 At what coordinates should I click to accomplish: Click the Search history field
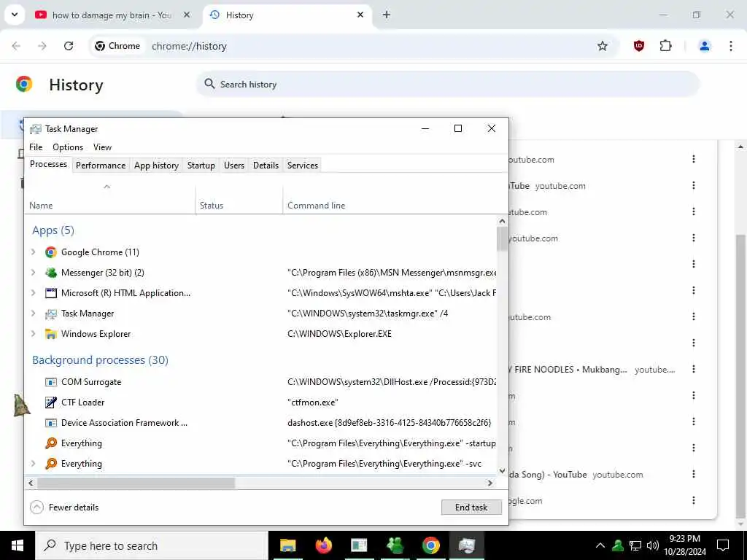tap(448, 85)
